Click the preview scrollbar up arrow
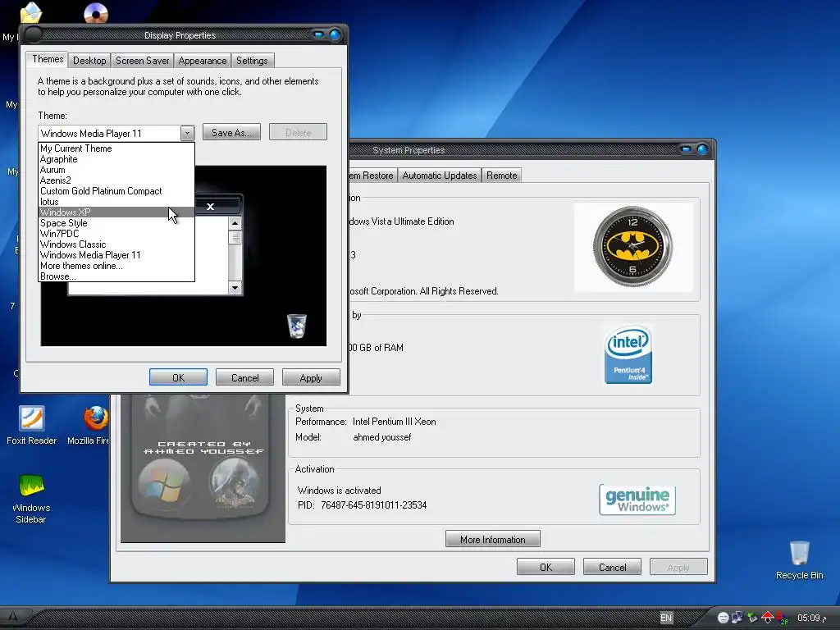The height and width of the screenshot is (630, 840). tap(235, 223)
